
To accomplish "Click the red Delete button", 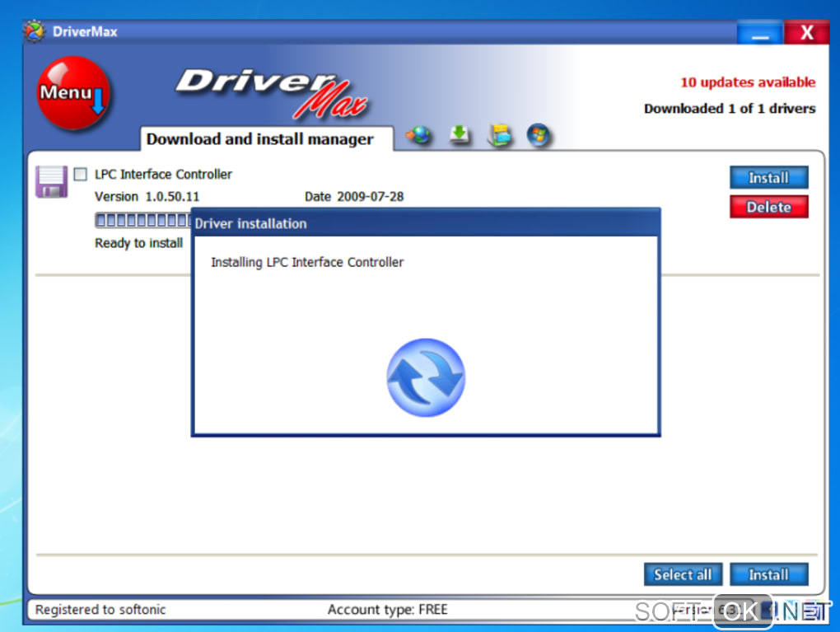I will click(x=768, y=207).
